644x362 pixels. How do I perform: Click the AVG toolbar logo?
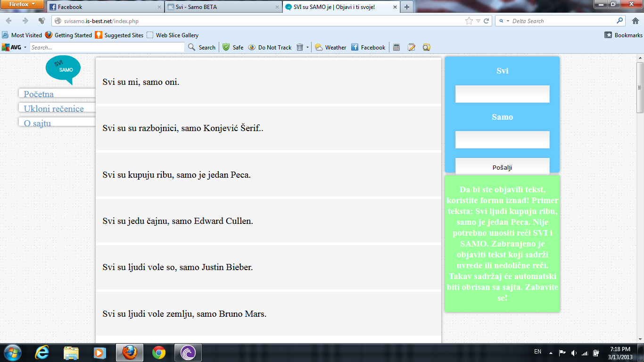tap(12, 47)
